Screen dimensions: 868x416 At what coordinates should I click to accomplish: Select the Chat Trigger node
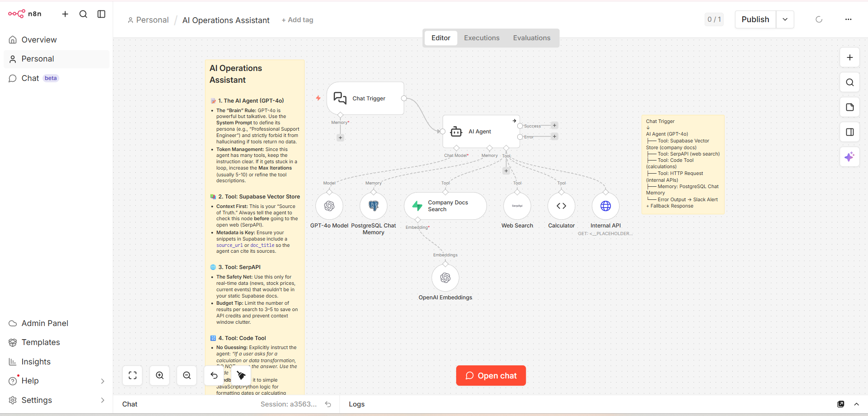365,98
